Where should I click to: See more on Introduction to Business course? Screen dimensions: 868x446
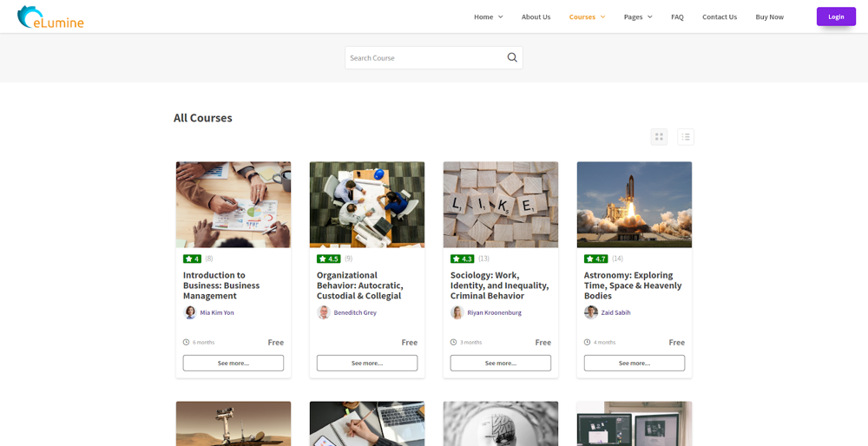pos(233,363)
